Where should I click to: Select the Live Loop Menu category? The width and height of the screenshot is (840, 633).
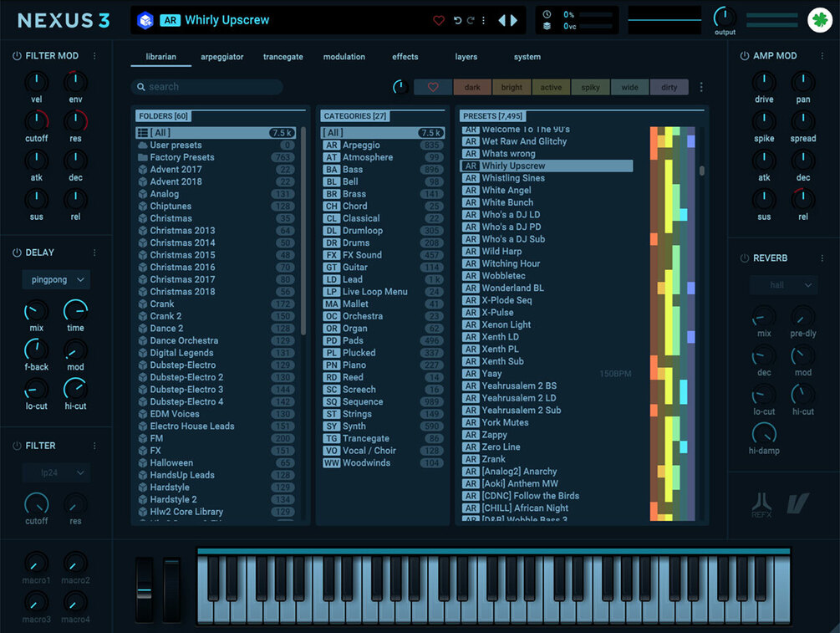click(x=383, y=292)
